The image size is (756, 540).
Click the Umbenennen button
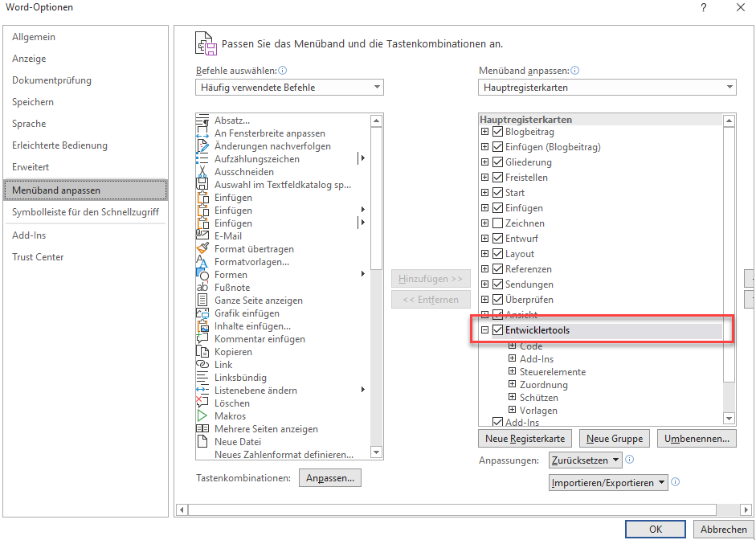[x=697, y=439]
